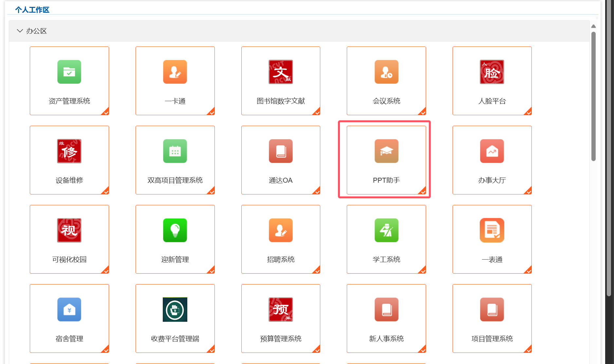Viewport: 614px width, 364px height.
Task: Toggle the checkmark corner on 学工系统 tile
Action: tap(423, 270)
